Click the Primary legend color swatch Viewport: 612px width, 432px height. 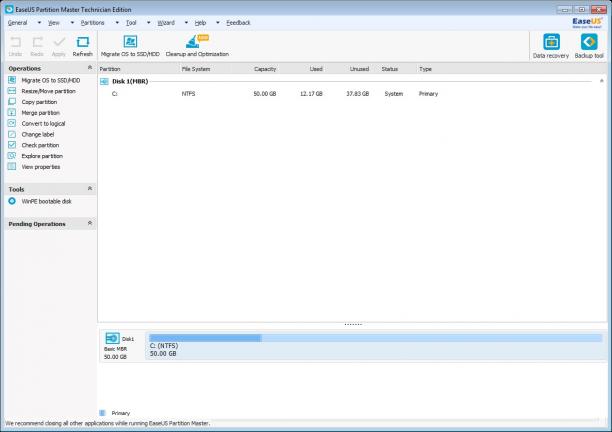pyautogui.click(x=102, y=413)
